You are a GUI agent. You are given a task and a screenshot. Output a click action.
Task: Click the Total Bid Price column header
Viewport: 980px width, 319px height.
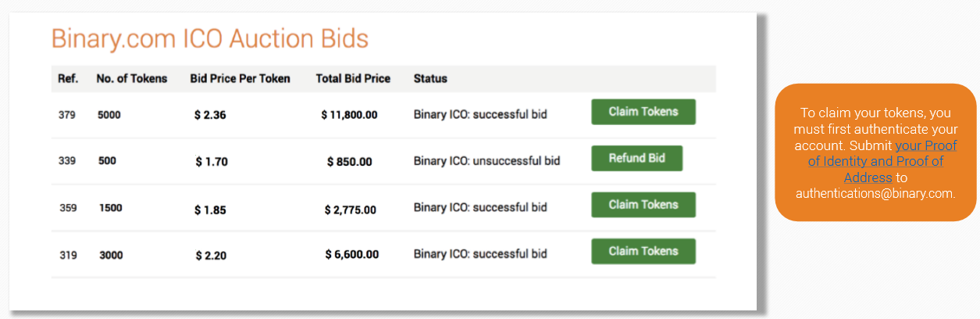[x=353, y=78]
